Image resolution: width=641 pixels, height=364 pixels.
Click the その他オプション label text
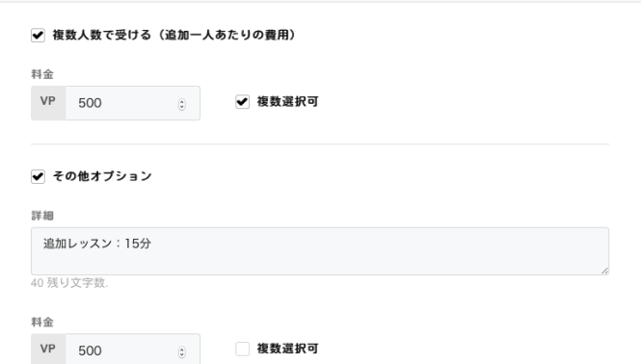(x=102, y=176)
